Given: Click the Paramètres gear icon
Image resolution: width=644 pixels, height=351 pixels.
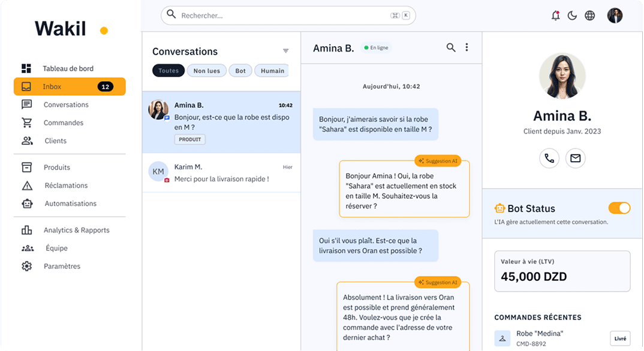Looking at the screenshot, I should coord(27,266).
